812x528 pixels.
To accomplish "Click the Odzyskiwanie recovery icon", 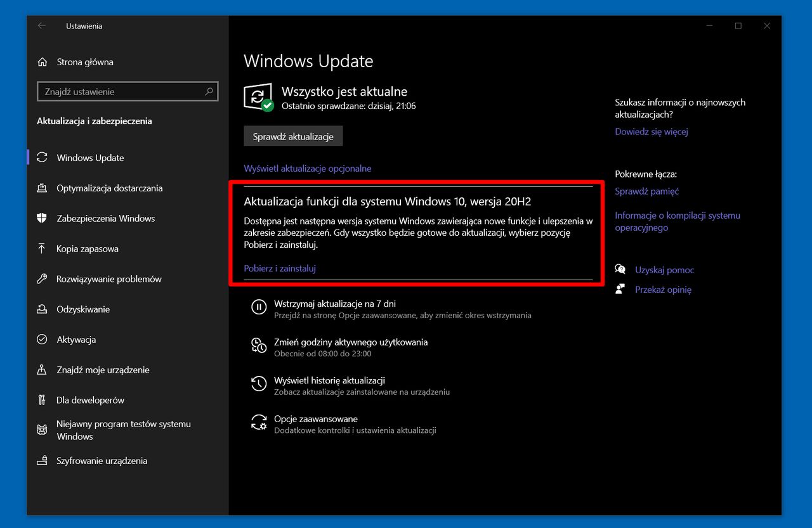I will (x=43, y=309).
